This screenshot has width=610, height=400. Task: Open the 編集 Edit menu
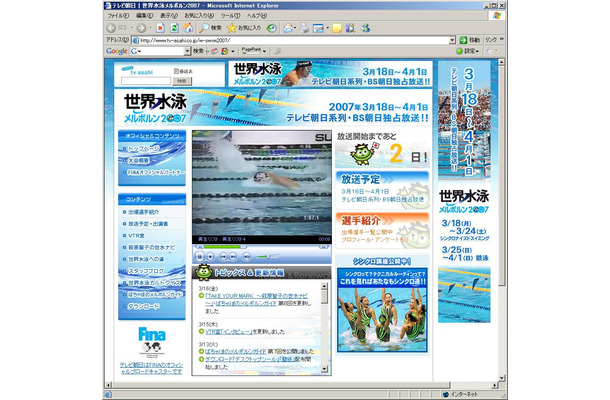[144, 16]
